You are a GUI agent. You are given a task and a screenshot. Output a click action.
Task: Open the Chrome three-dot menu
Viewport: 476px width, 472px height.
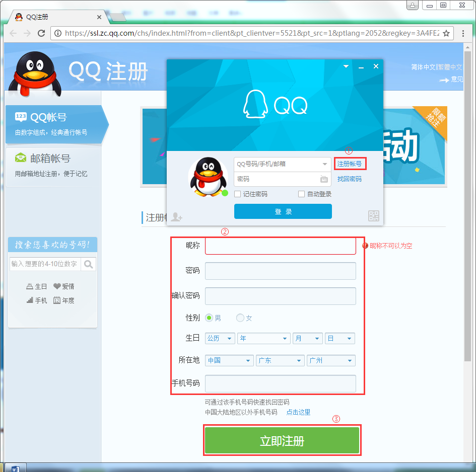tap(463, 33)
